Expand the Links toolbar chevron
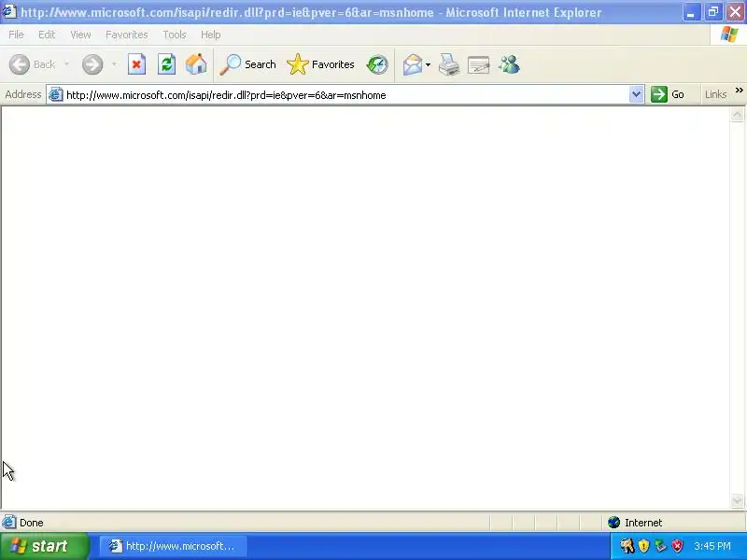The image size is (747, 560). (x=739, y=90)
